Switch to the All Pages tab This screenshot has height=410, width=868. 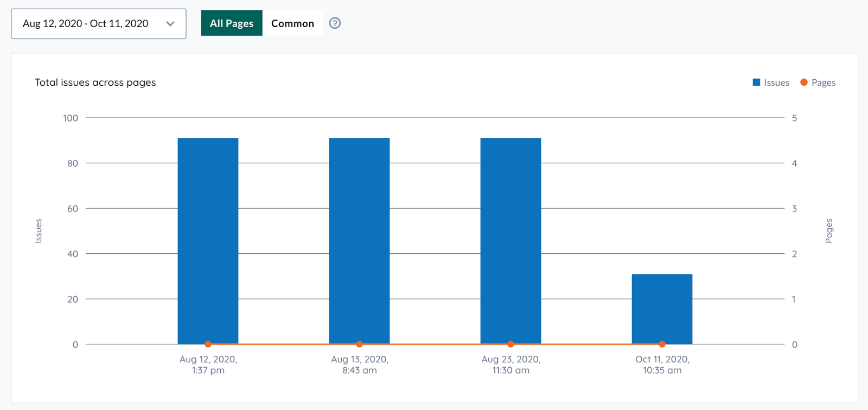coord(232,23)
